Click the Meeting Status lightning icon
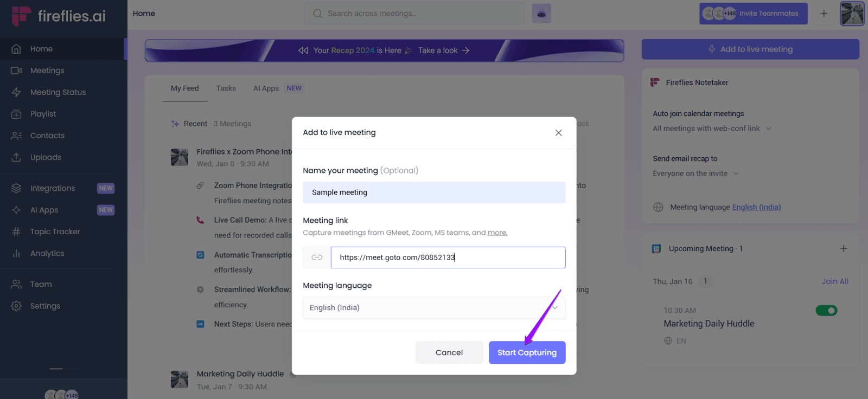Viewport: 868px width, 399px height. click(16, 92)
